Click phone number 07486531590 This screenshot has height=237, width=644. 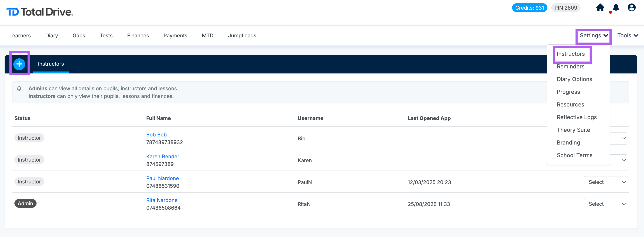[163, 186]
